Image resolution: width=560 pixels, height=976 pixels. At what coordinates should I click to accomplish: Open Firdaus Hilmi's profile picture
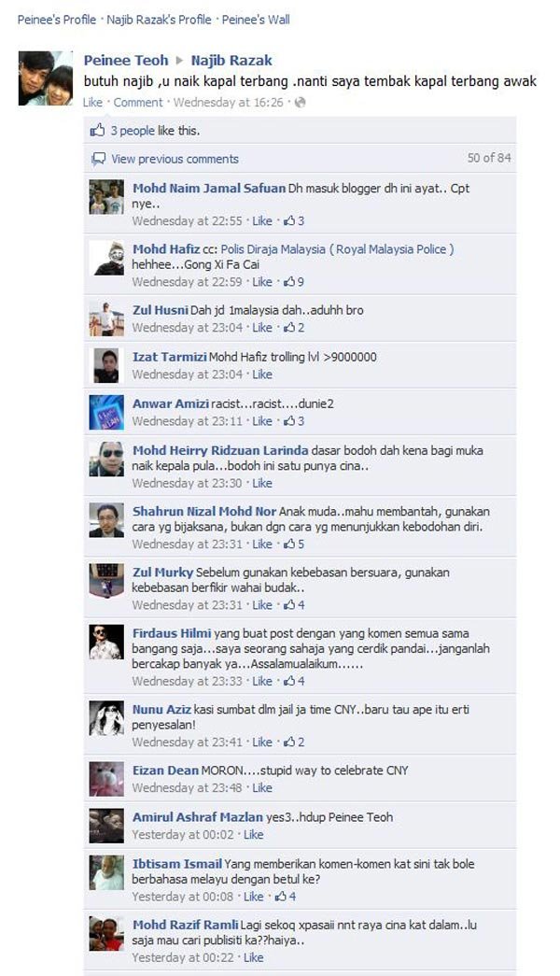coord(106,642)
